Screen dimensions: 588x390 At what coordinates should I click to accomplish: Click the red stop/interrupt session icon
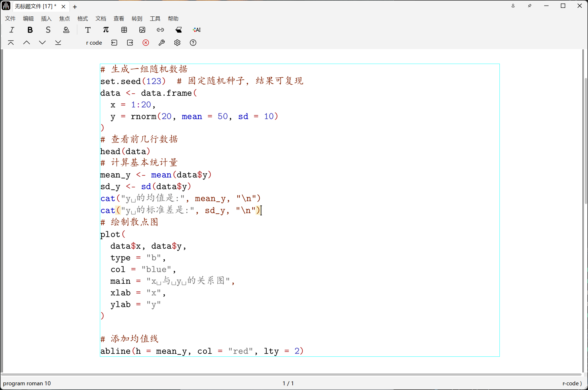146,43
